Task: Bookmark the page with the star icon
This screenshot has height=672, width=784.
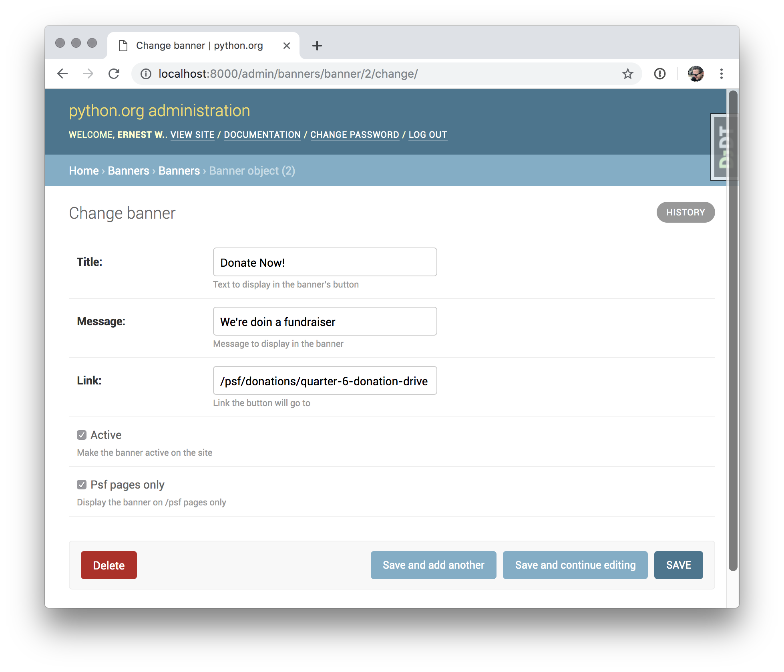Action: (x=627, y=74)
